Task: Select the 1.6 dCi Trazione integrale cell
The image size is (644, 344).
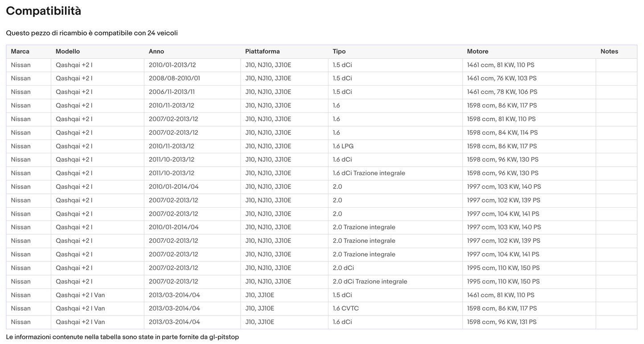Action: [x=369, y=173]
